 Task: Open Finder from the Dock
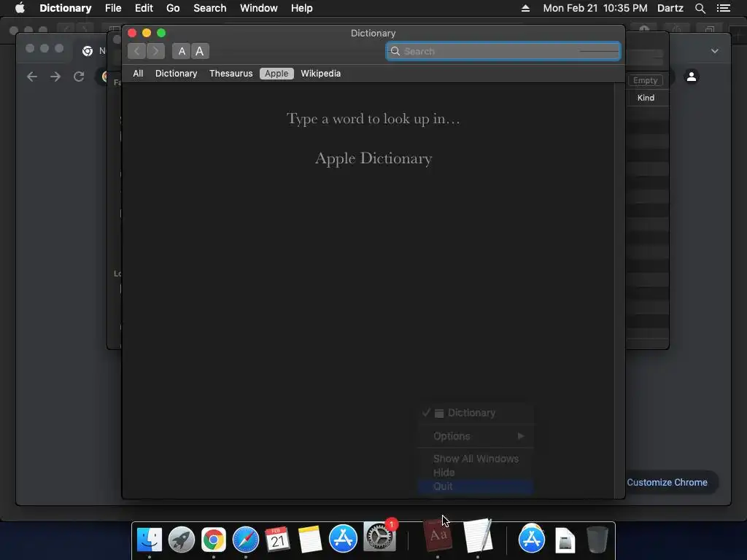point(149,539)
